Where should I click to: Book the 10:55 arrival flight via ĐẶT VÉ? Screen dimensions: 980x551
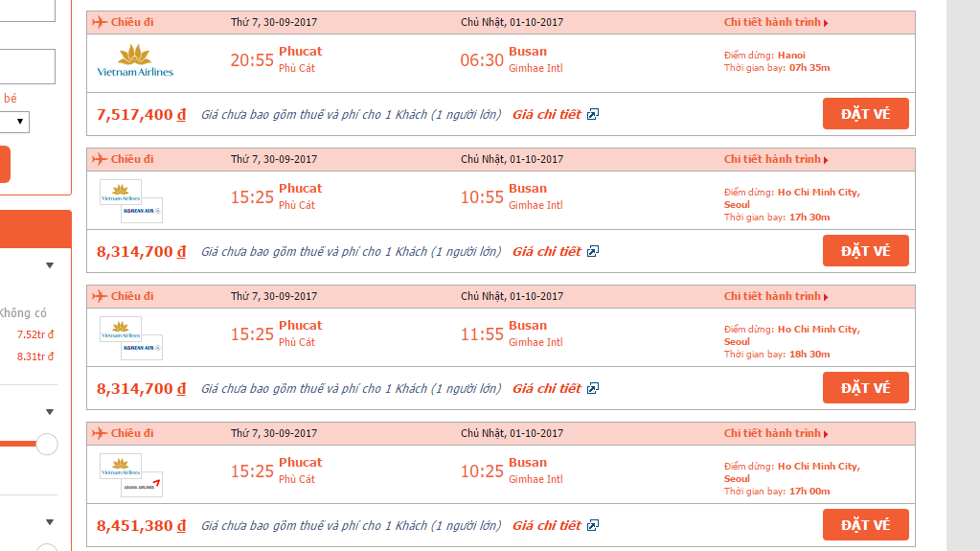click(x=866, y=251)
